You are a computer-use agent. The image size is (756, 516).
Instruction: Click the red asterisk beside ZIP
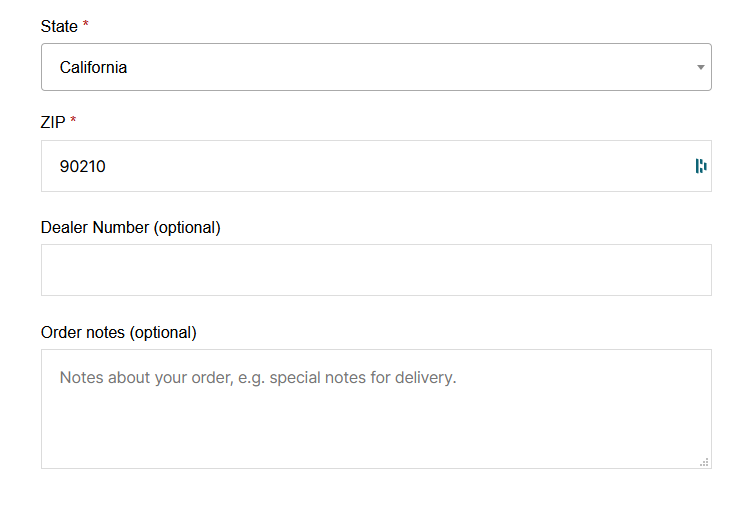point(73,122)
